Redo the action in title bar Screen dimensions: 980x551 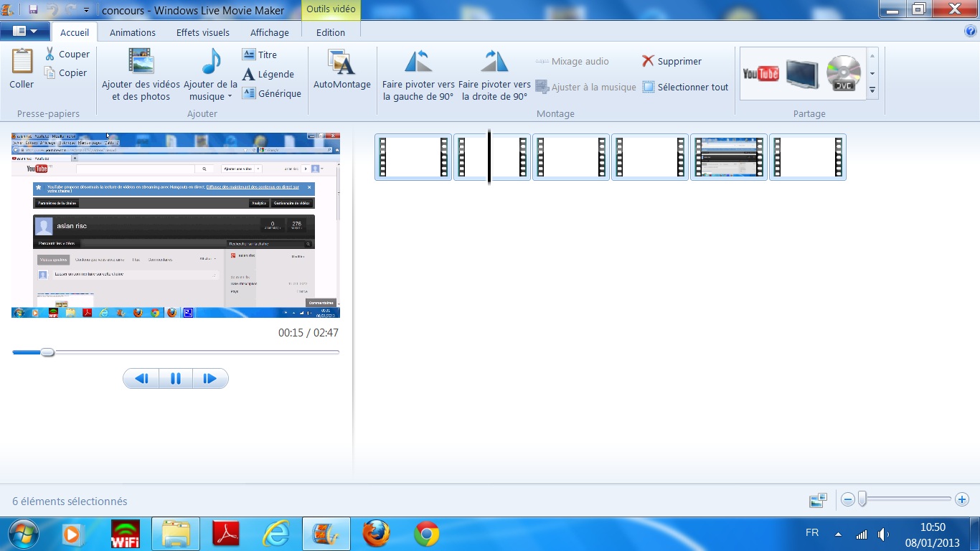tap(70, 10)
